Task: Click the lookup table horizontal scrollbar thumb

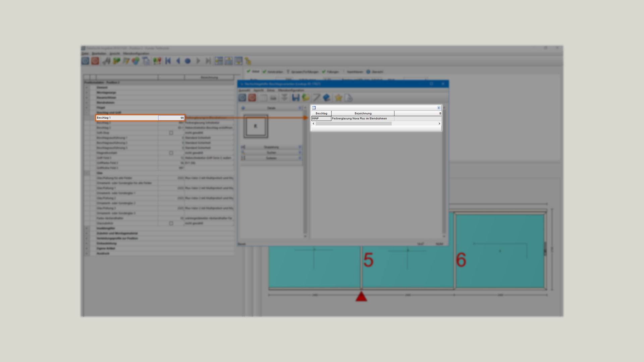Action: [354, 124]
